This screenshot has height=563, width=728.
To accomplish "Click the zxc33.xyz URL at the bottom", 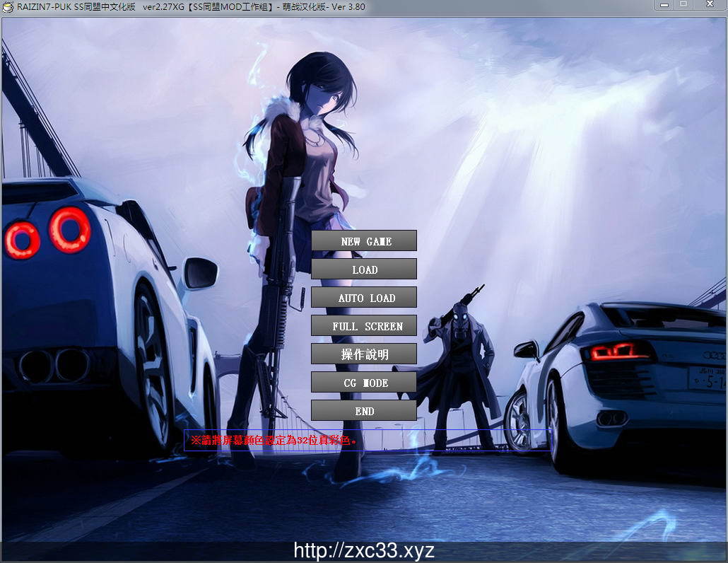I will click(x=364, y=551).
